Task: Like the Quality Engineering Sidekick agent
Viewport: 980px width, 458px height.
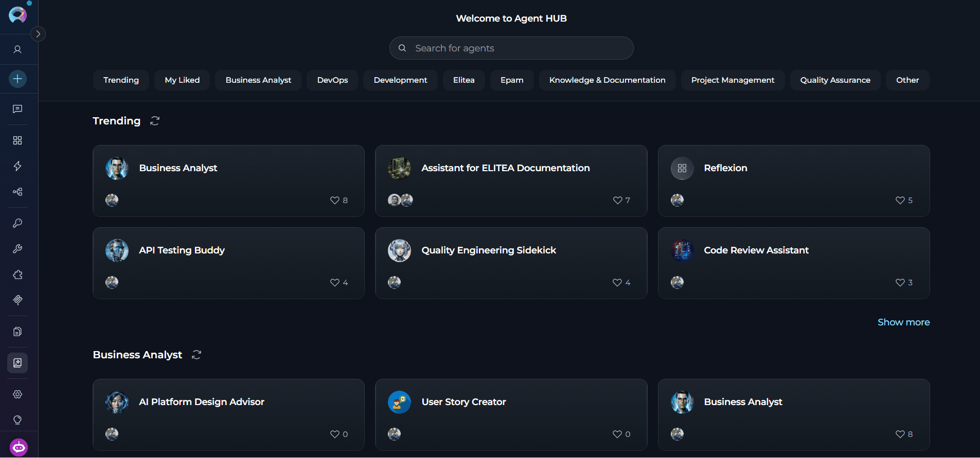Action: tap(617, 283)
